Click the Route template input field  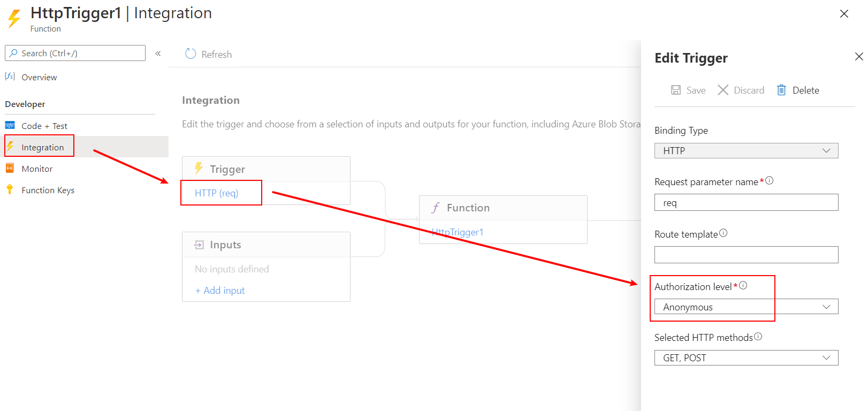[x=746, y=255]
